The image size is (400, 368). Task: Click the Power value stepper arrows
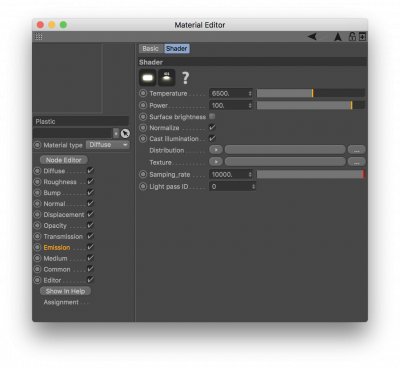pos(250,105)
